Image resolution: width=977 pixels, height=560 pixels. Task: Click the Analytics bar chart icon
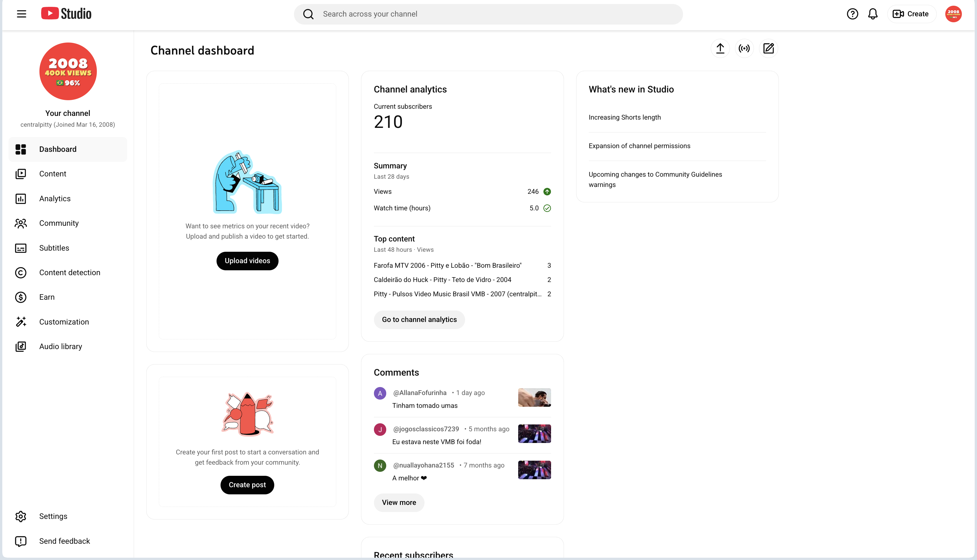coord(21,199)
